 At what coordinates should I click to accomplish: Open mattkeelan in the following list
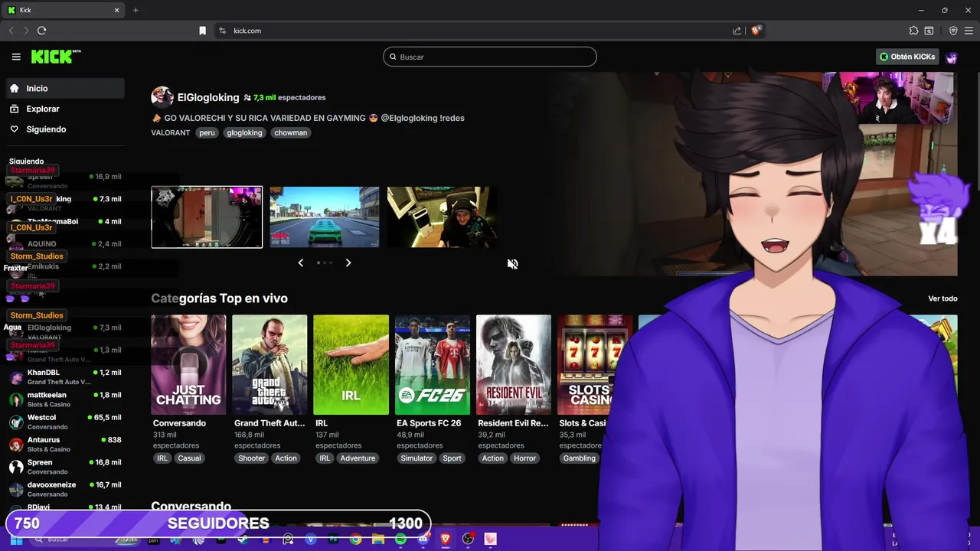(65, 399)
